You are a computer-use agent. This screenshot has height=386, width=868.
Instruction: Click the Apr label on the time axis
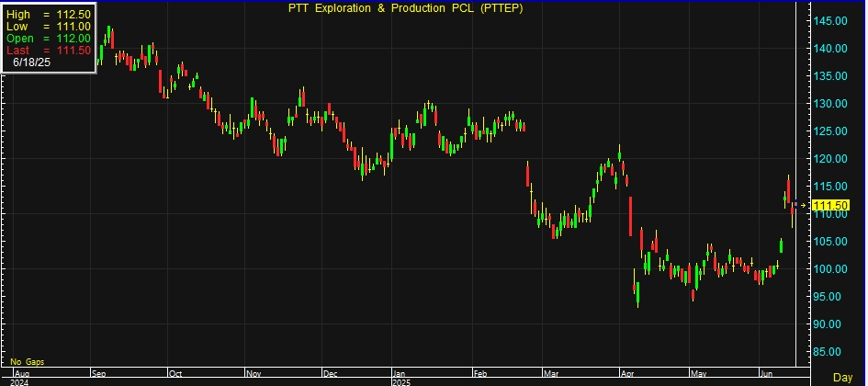click(628, 374)
